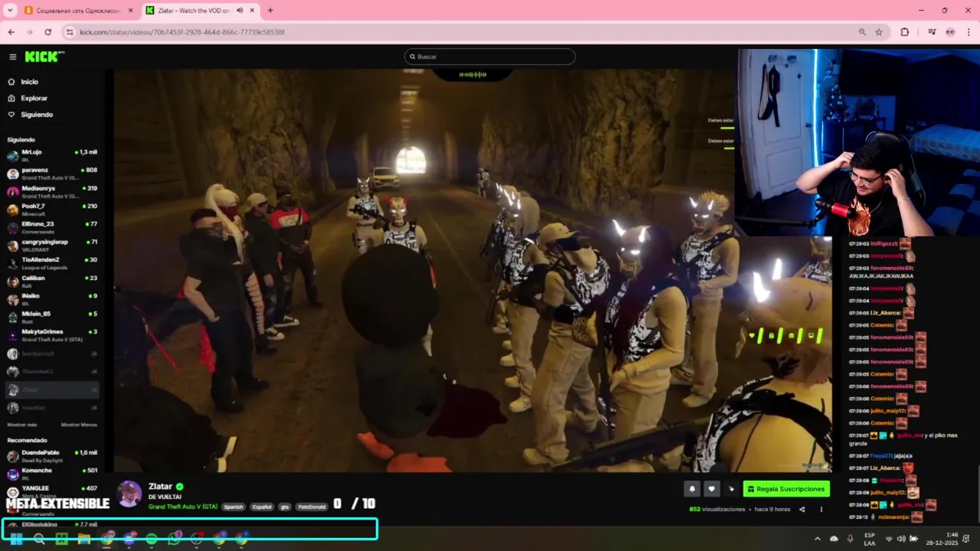The width and height of the screenshot is (980, 551).
Task: Reload the page with the refresh icon
Action: [47, 32]
